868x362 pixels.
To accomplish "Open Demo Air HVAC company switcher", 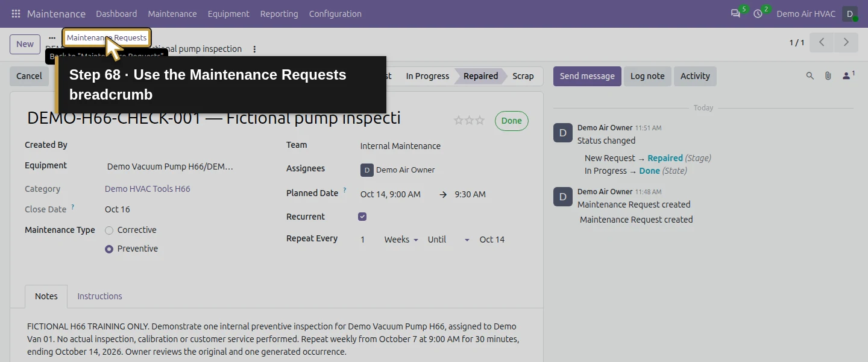I will 805,13.
